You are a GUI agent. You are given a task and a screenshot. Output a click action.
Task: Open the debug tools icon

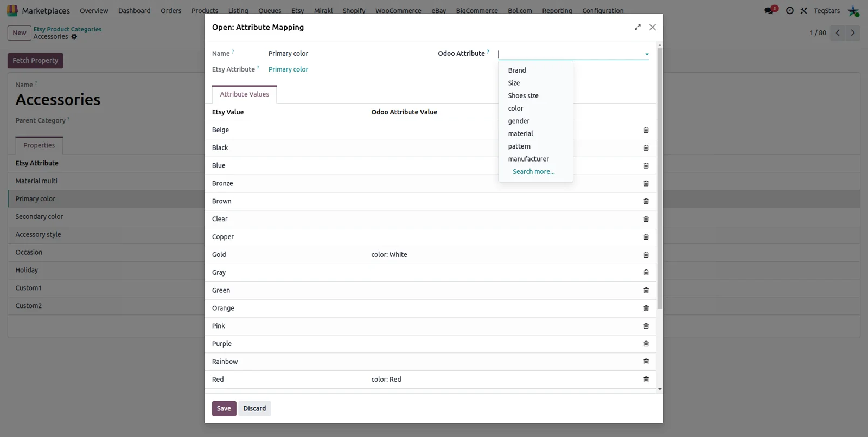(x=803, y=10)
